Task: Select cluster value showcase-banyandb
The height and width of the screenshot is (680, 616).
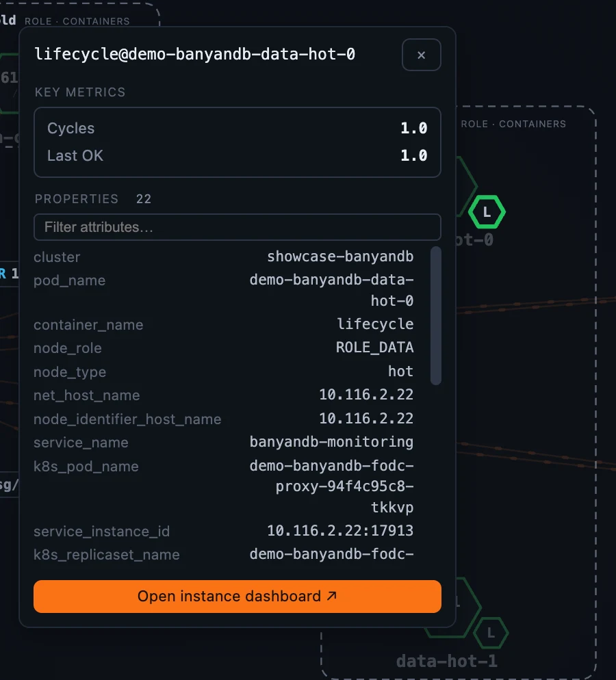Action: (x=340, y=257)
